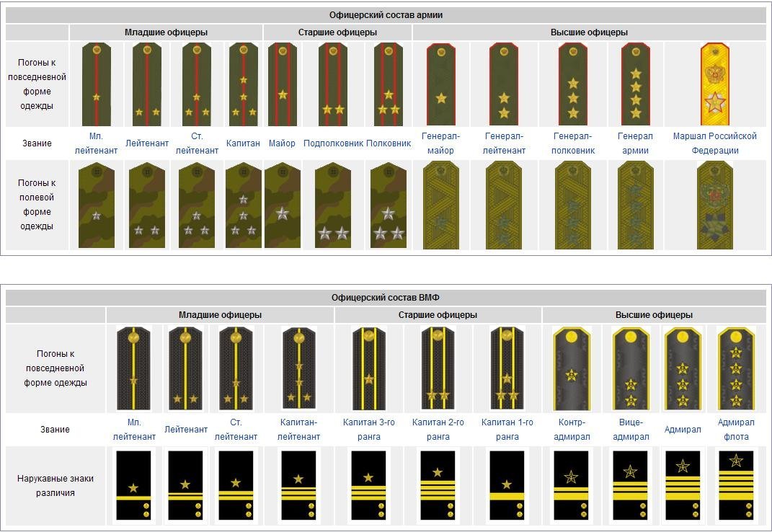Click the Генерал-майор field epaulette thumbnail
The image size is (772, 532).
(x=440, y=205)
